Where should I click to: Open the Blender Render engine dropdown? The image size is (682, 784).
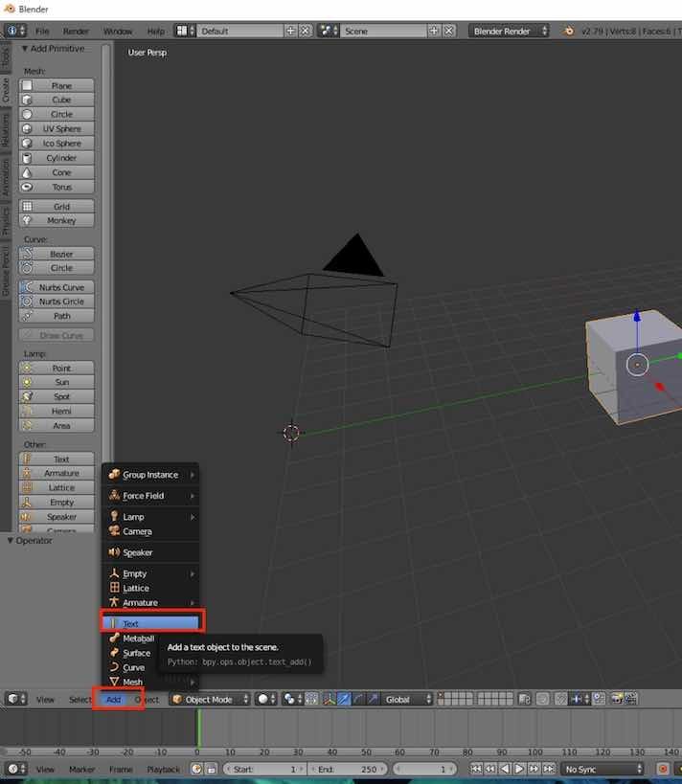(x=509, y=31)
